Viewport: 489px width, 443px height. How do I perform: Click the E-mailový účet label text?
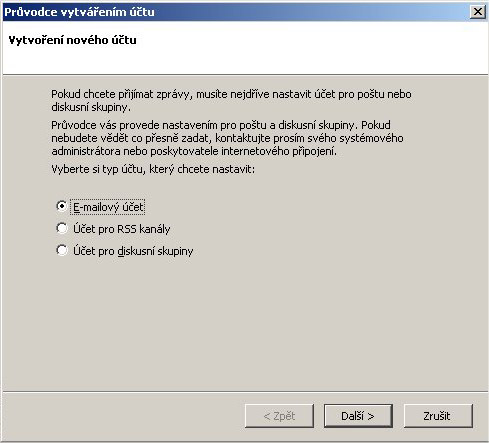click(108, 207)
